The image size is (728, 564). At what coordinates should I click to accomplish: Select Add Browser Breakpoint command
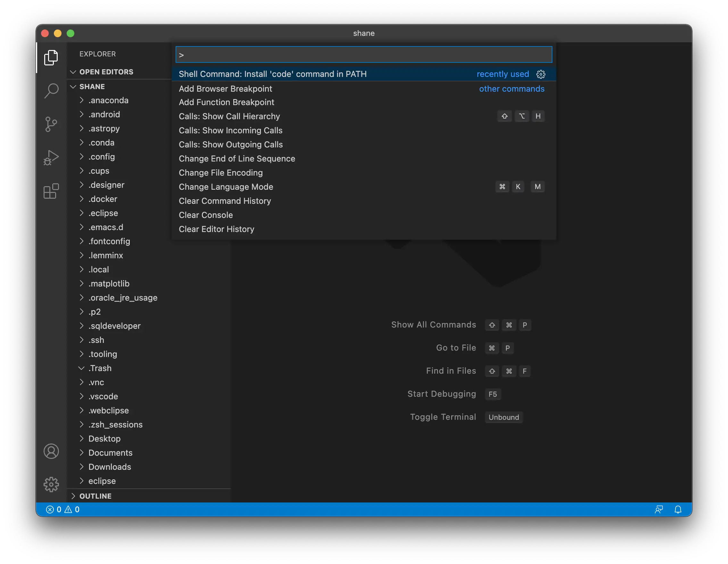coord(364,89)
